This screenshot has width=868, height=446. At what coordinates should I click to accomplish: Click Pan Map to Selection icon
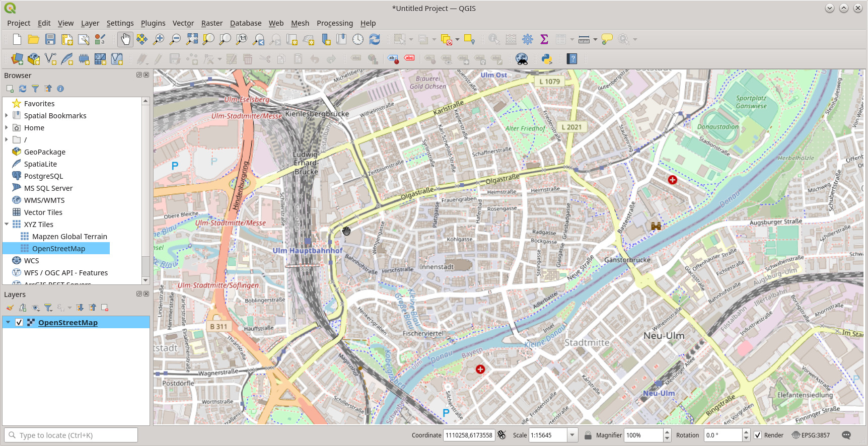coord(142,39)
